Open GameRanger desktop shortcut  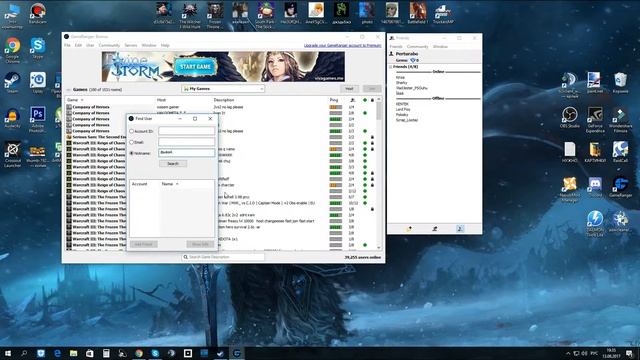tap(620, 187)
